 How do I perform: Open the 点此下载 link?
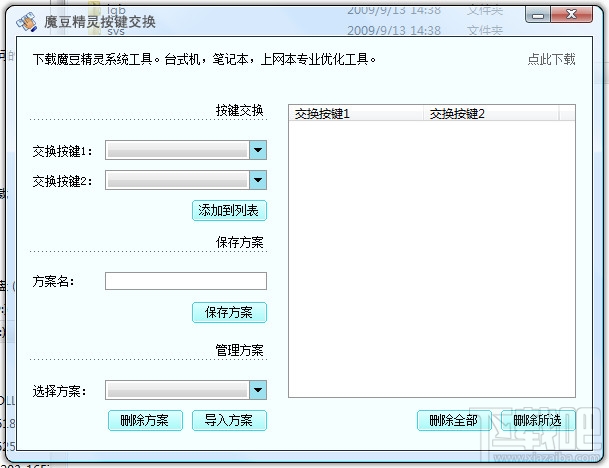coord(551,59)
